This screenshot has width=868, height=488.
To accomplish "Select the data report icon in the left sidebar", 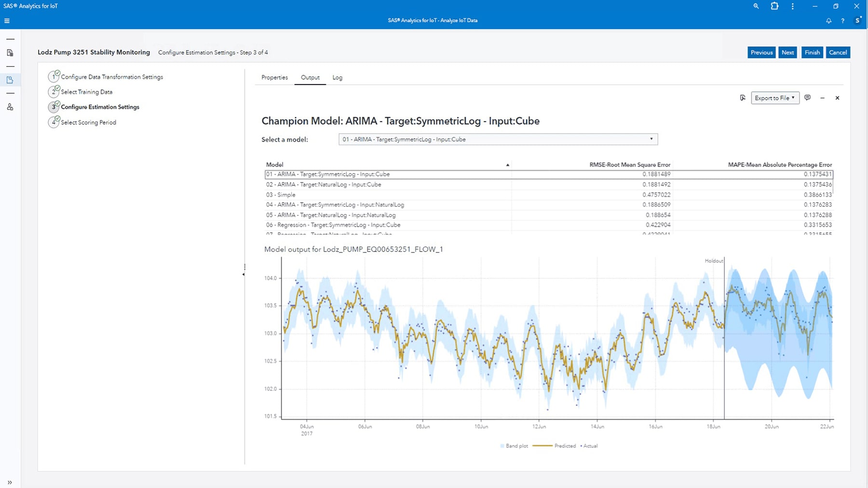I will point(10,53).
